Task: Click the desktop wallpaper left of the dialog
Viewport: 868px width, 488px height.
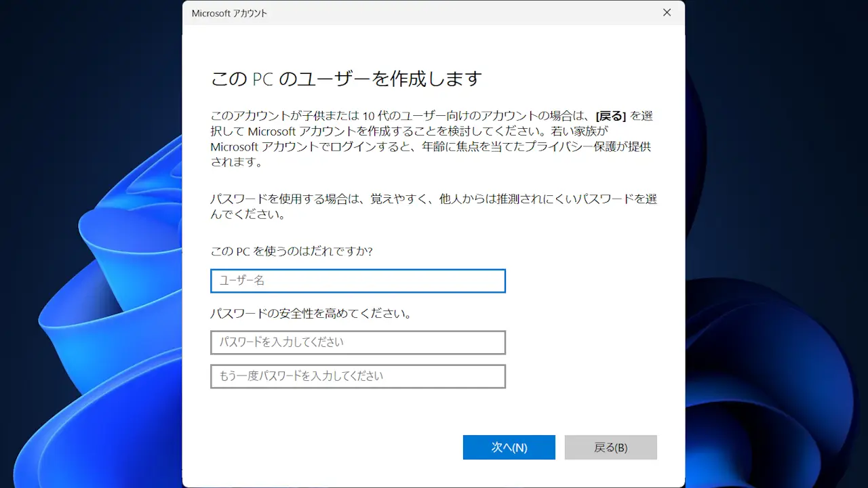Action: point(88,244)
